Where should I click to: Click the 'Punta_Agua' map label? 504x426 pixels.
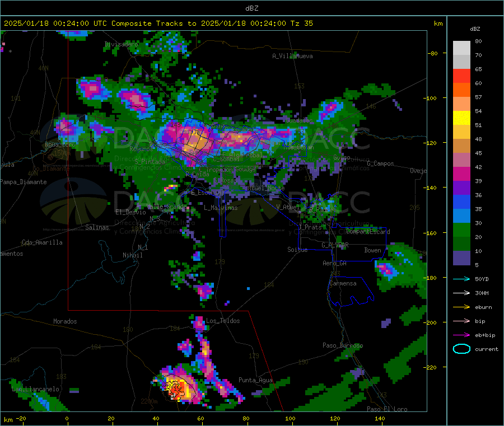[x=255, y=380]
